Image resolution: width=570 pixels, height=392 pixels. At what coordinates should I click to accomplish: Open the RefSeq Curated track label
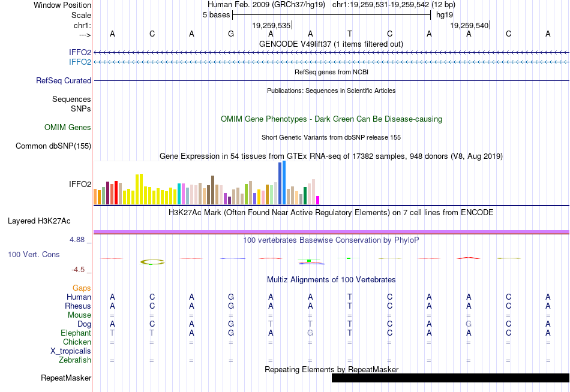point(64,81)
